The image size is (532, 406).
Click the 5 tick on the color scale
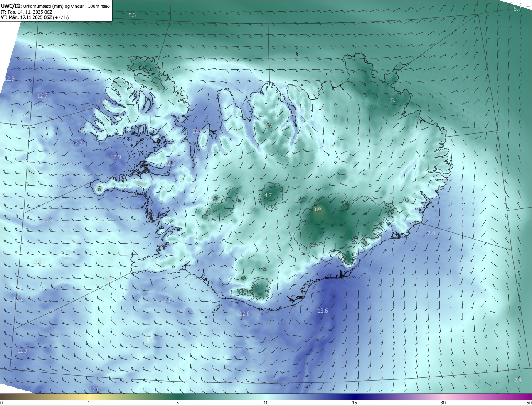click(x=177, y=403)
